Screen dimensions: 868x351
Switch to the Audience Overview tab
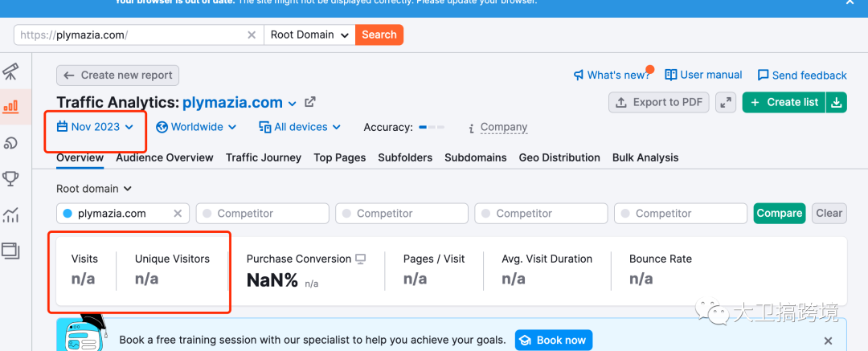click(165, 157)
